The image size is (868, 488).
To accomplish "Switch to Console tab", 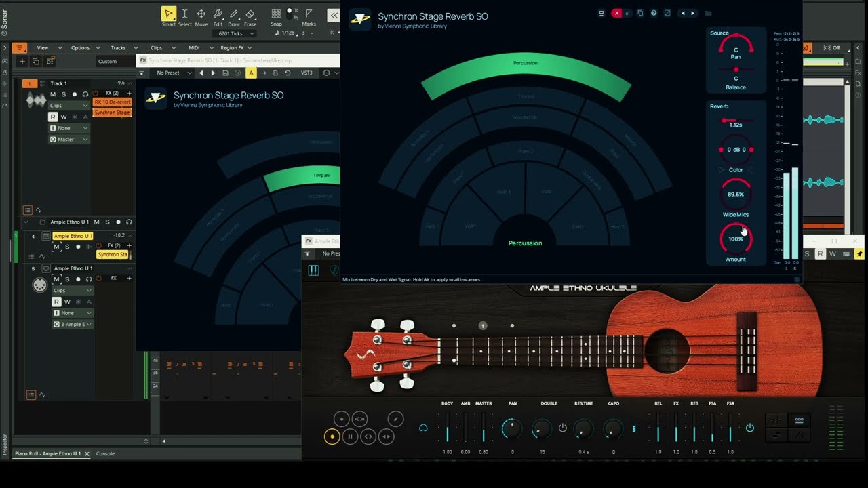I will (x=105, y=453).
